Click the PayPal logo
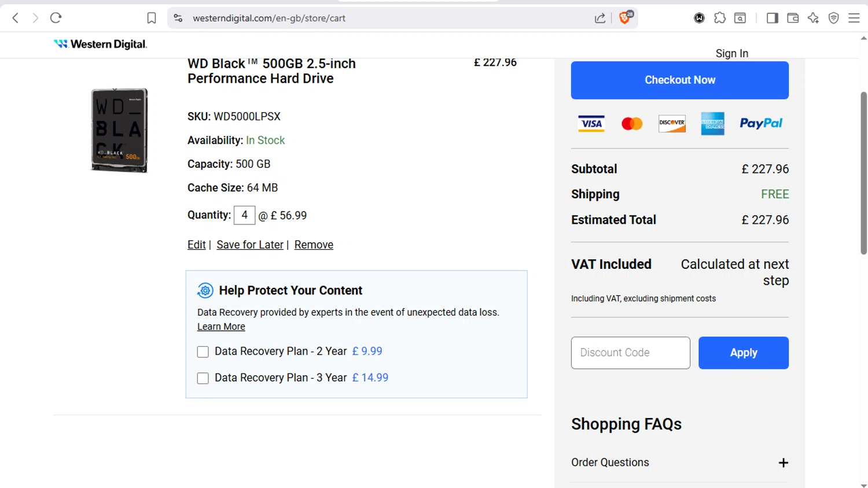This screenshot has height=488, width=868. pyautogui.click(x=761, y=123)
